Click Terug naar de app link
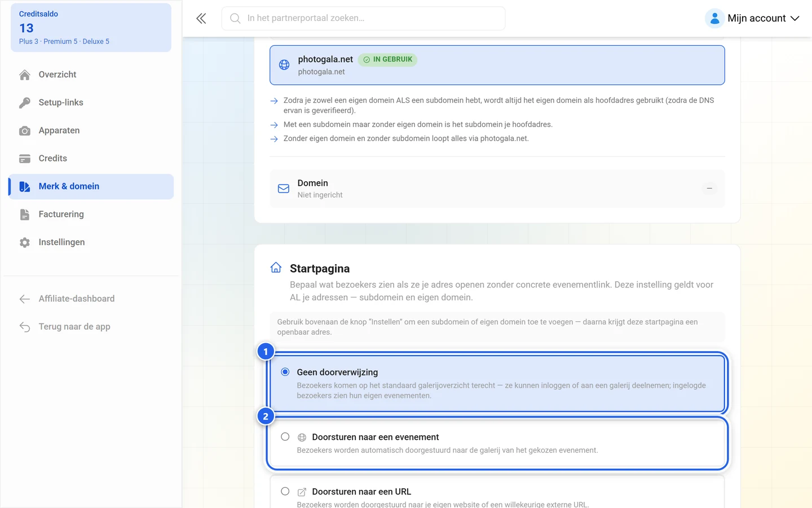 pos(91,327)
